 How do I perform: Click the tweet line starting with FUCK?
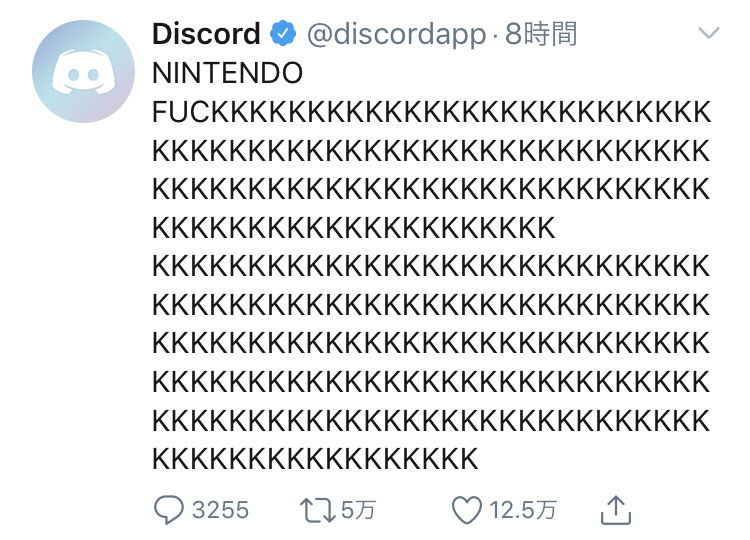click(431, 112)
